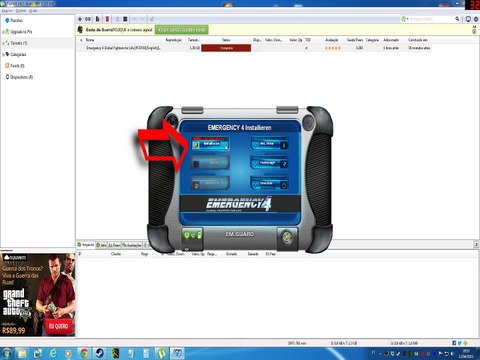The height and width of the screenshot is (360, 480).
Task: Select Pacotes in the sidebar
Action: 16,20
